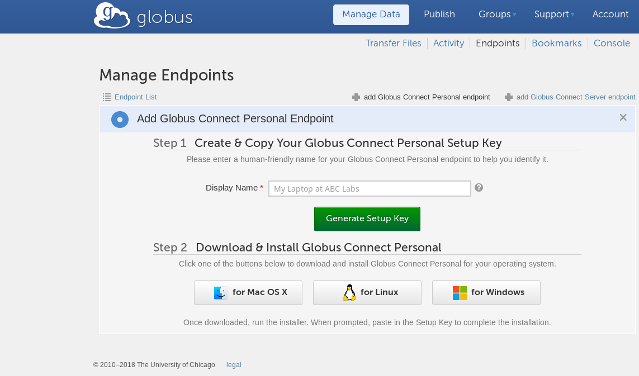Close the Add Globus Connect Personal panel

[x=623, y=118]
